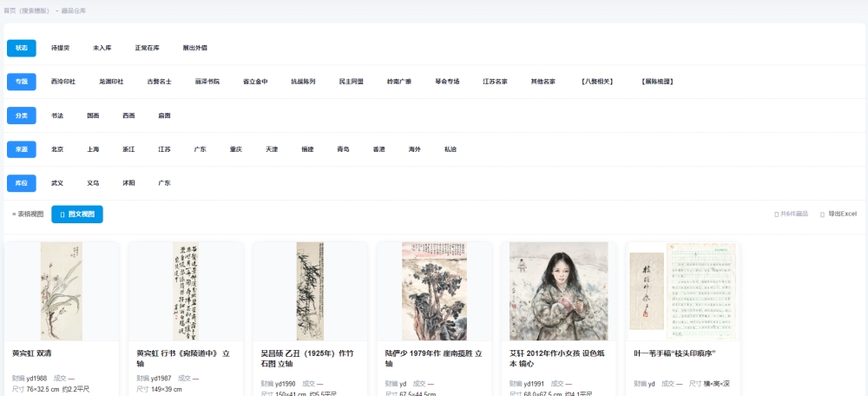Screen dimensions: 868x396
Task: Open the 艾轩 girl portrait thumbnail
Action: click(558, 291)
